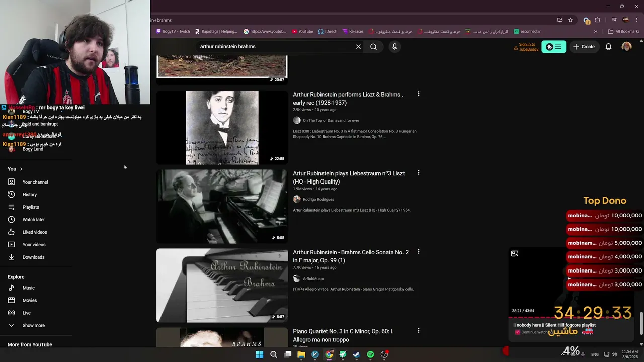Open the TubeBuddy menu button
This screenshot has width=644, height=362.
click(x=553, y=47)
